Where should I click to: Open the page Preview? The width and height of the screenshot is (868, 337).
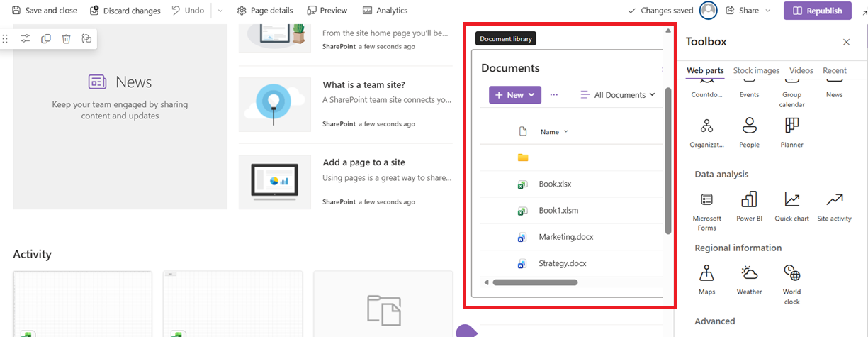327,11
